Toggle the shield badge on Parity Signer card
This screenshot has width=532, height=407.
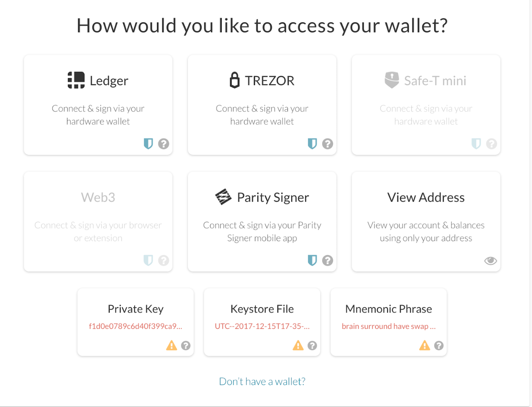click(312, 260)
